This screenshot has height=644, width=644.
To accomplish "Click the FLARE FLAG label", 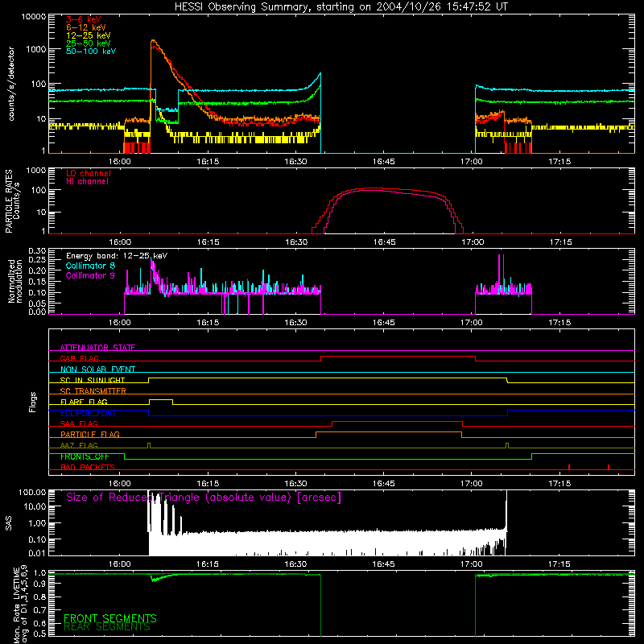I will [x=84, y=402].
